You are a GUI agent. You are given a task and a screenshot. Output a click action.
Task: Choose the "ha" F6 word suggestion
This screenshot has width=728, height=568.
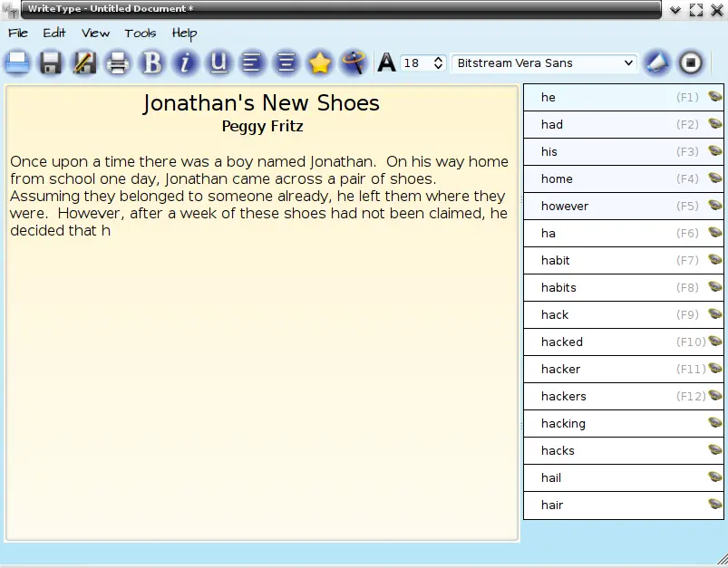pos(624,234)
